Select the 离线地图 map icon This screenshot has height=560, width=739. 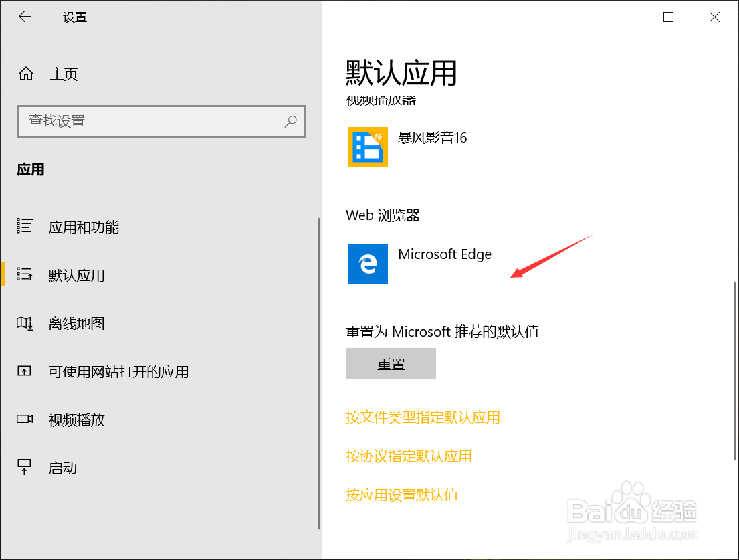click(x=24, y=323)
